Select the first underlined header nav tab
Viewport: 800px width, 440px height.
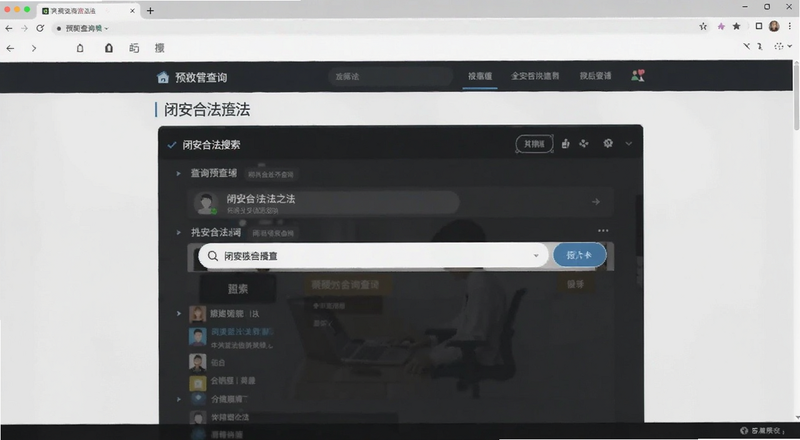pos(480,76)
